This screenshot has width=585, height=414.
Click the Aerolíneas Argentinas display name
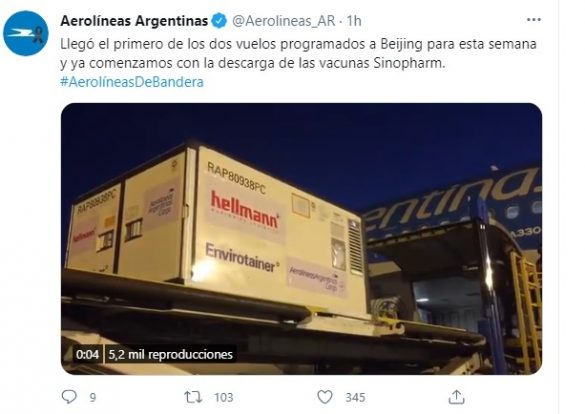[x=134, y=21]
